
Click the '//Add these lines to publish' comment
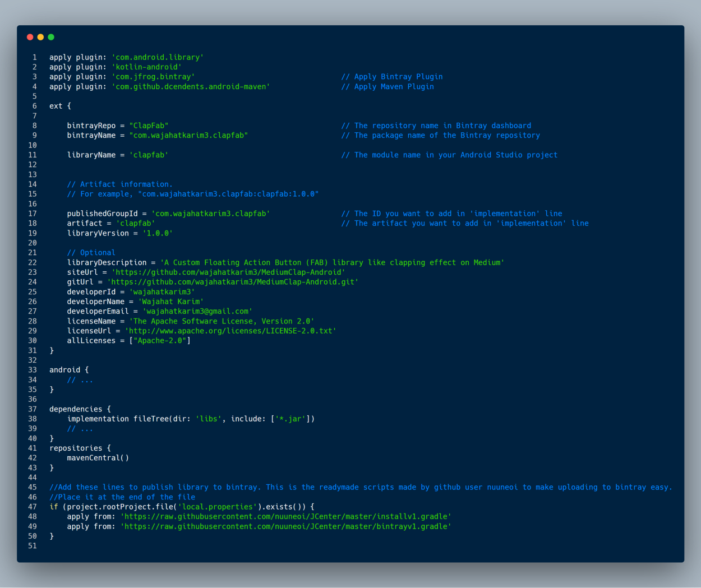[361, 487]
